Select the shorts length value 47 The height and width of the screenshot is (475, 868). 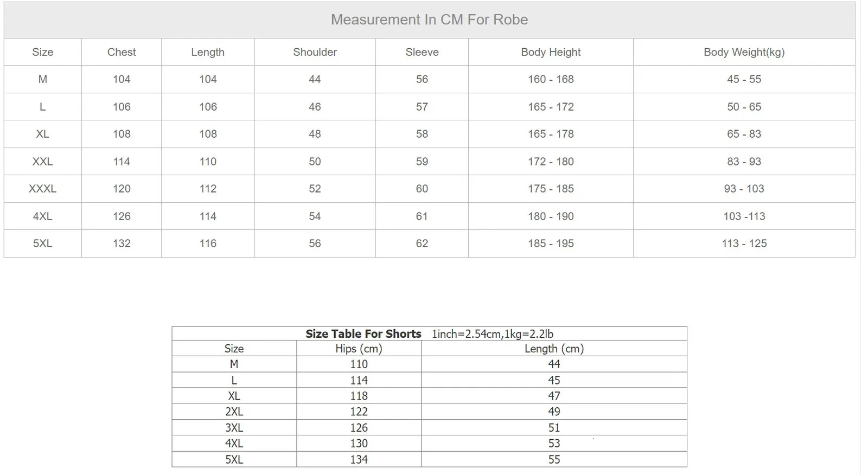coord(554,396)
